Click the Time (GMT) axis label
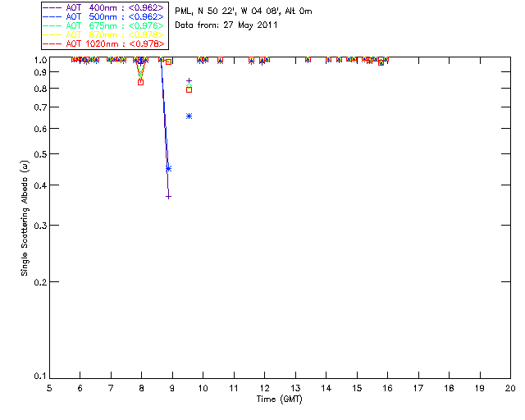 pos(279,399)
